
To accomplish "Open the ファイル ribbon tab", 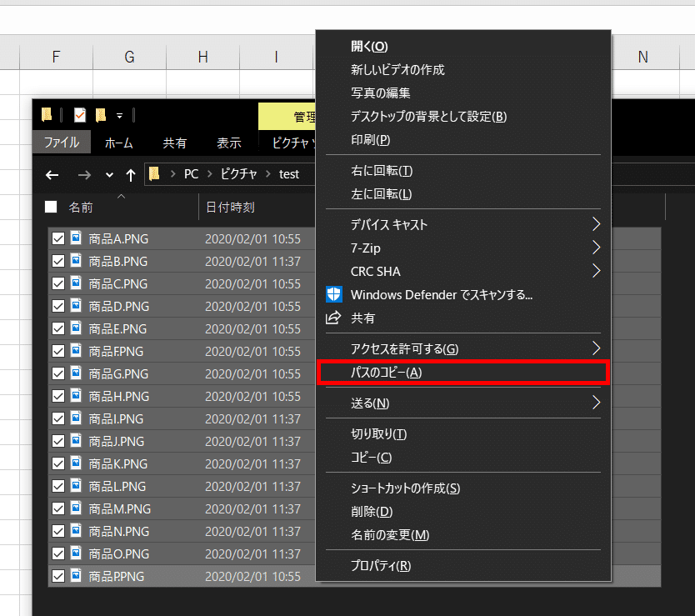I will point(62,143).
